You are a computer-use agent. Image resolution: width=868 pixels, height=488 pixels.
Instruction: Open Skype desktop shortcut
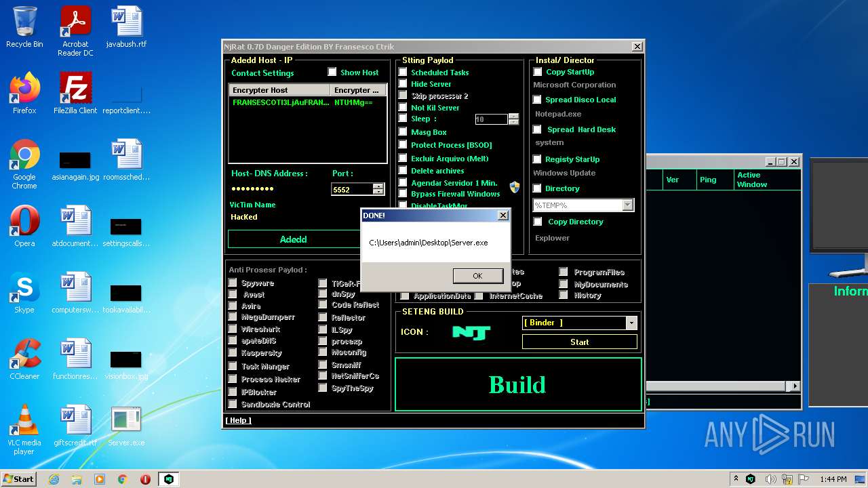pos(24,293)
